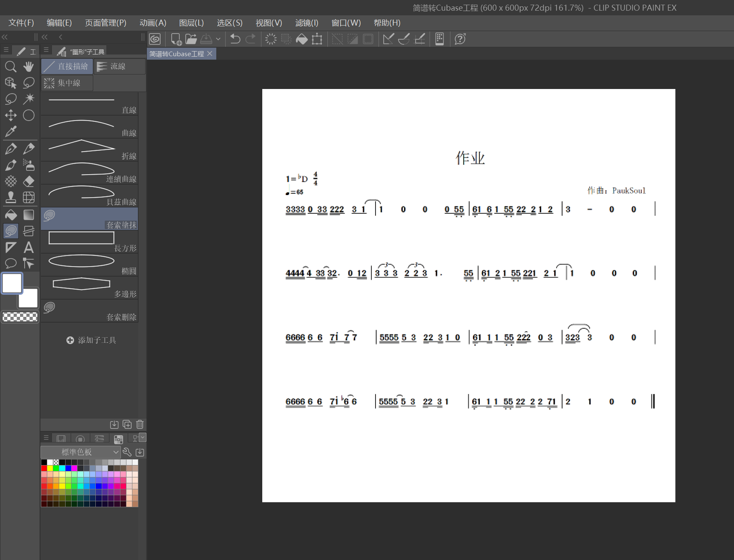Select the Operation object cube tool
Image resolution: width=734 pixels, height=560 pixels.
click(11, 83)
